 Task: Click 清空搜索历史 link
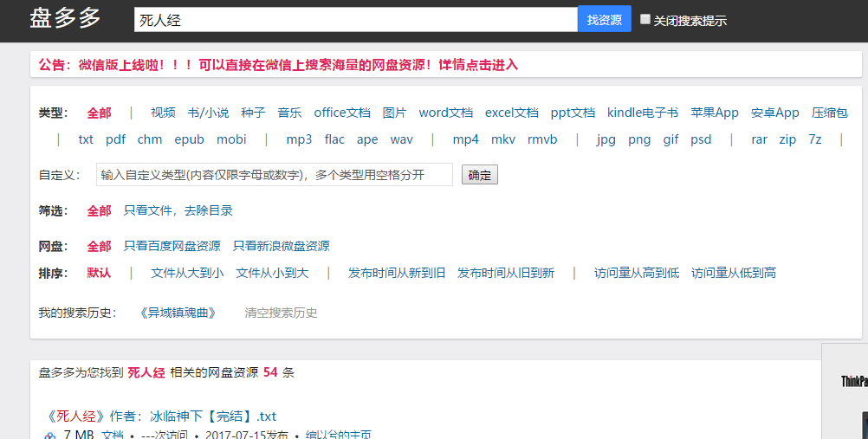(281, 313)
